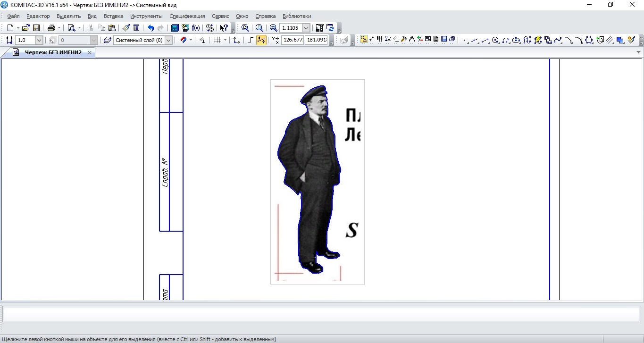Toggle the Orthogonal drawing mode
The image size is (644, 343).
pos(251,40)
